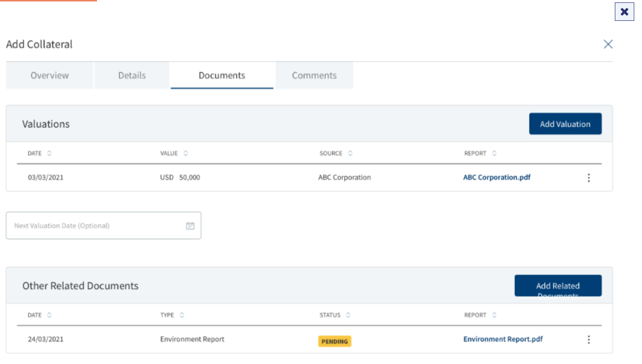
Task: Open the calendar icon for Next Valuation Date
Action: pos(190,226)
